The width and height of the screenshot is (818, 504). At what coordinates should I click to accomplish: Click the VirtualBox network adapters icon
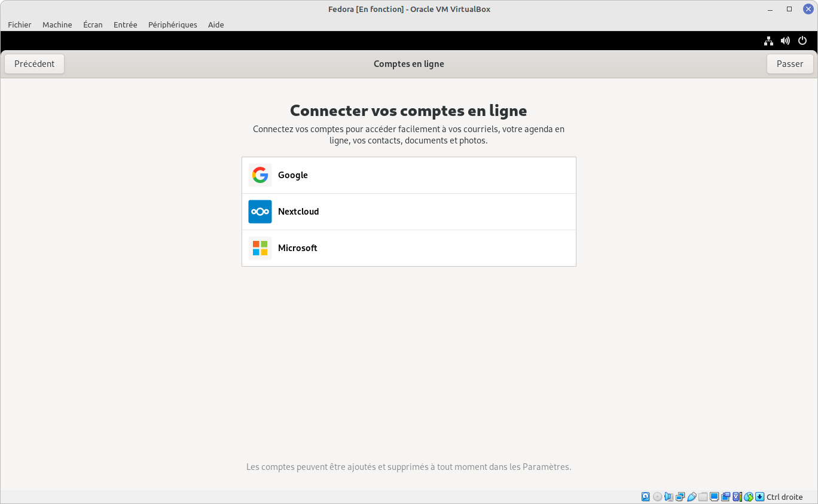click(680, 497)
